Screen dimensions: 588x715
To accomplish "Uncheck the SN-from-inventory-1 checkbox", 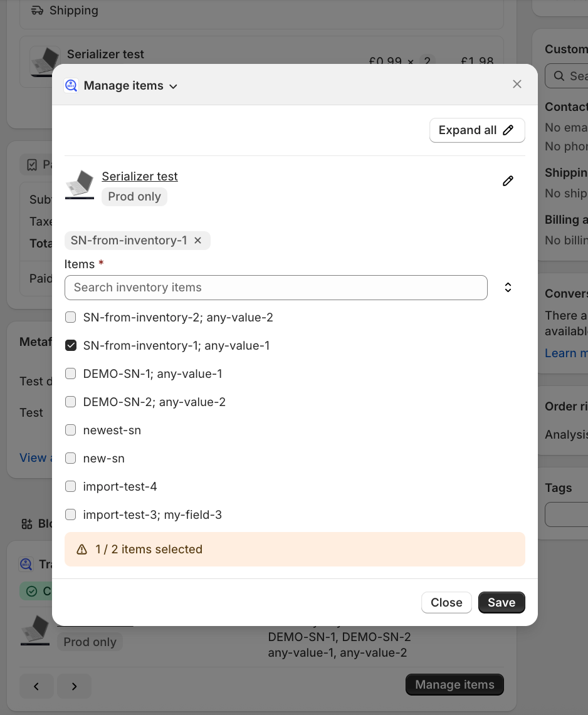I will coord(71,346).
